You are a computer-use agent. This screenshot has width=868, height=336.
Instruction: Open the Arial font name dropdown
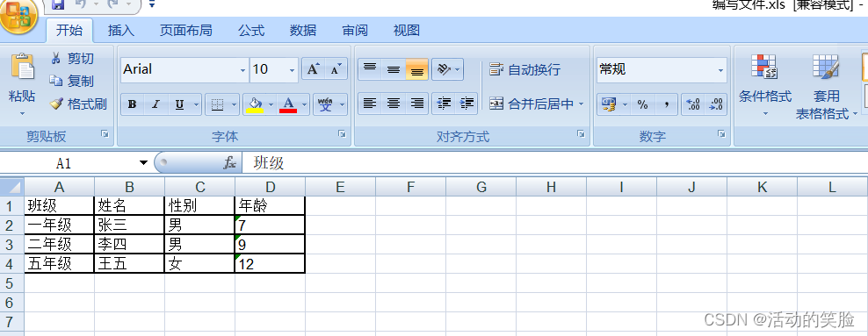coord(243,70)
